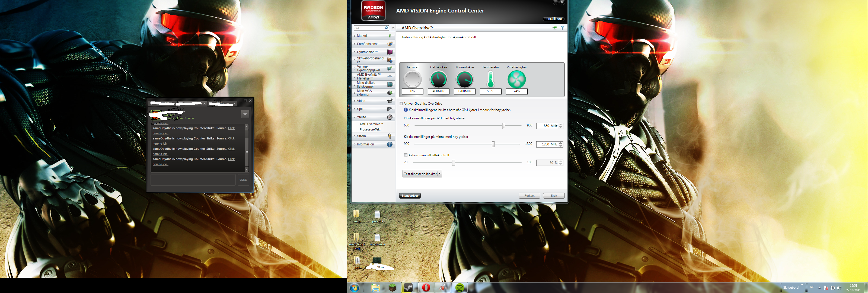Collapse the sidebar with the double-arrow button
The width and height of the screenshot is (868, 293).
pos(393,28)
